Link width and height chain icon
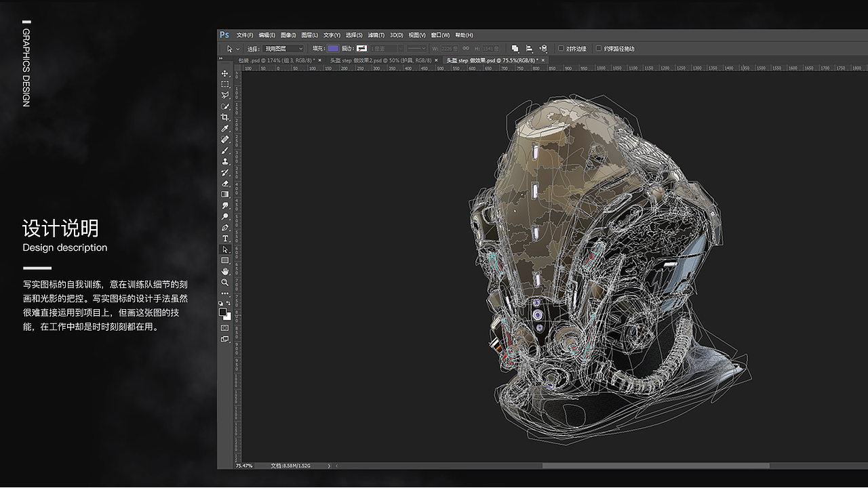The image size is (868, 488). click(465, 49)
